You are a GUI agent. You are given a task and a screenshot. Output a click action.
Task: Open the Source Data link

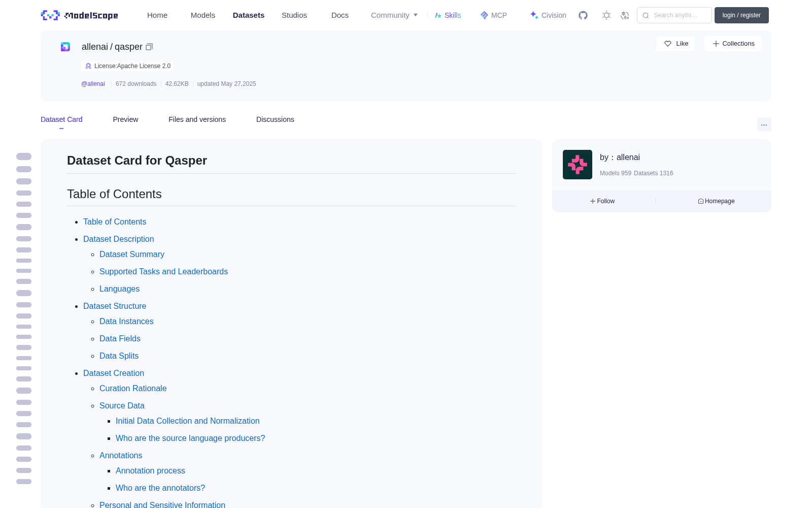coord(122,405)
